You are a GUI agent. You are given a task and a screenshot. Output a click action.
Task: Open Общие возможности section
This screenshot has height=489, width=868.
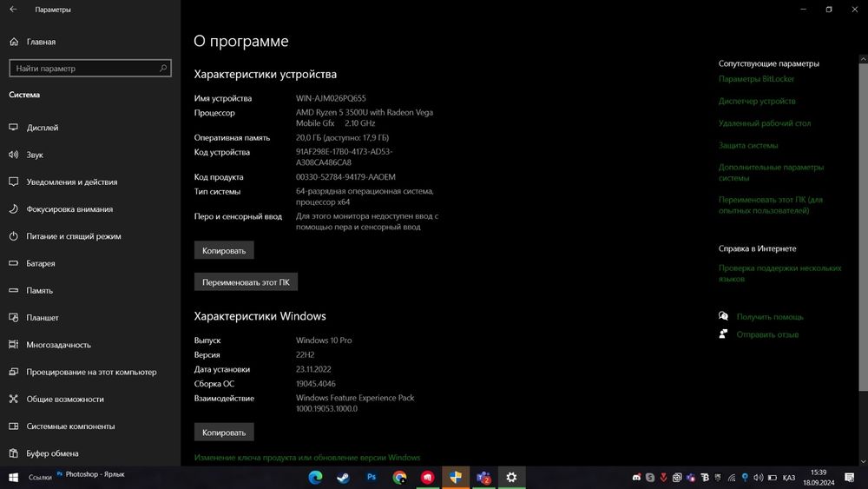pyautogui.click(x=57, y=399)
